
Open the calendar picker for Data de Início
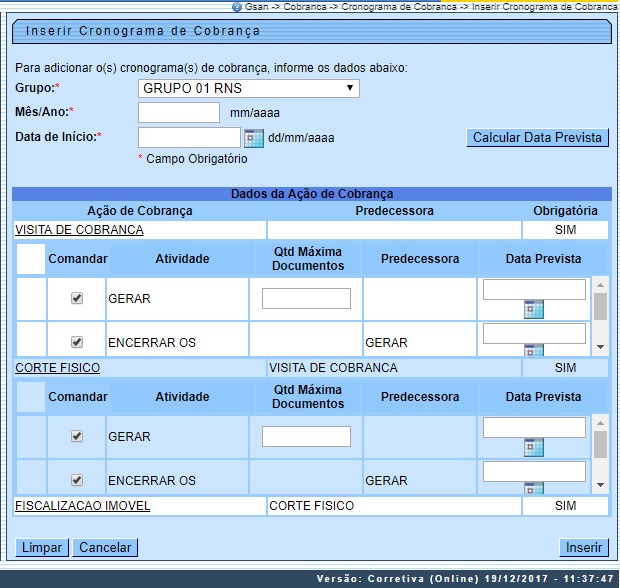pyautogui.click(x=253, y=138)
